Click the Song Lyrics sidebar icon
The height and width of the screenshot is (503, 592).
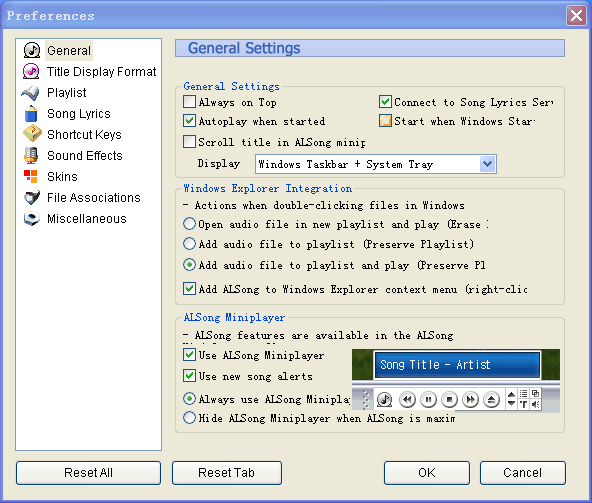[x=31, y=114]
